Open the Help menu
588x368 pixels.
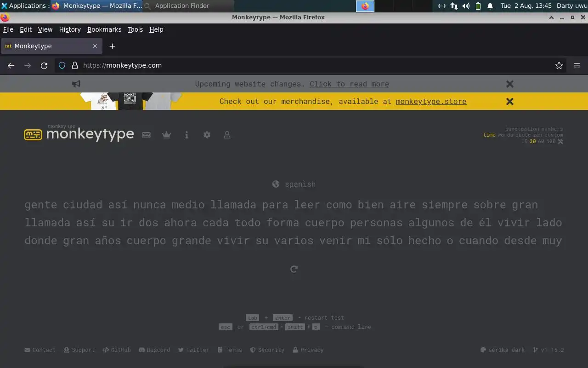click(x=156, y=29)
